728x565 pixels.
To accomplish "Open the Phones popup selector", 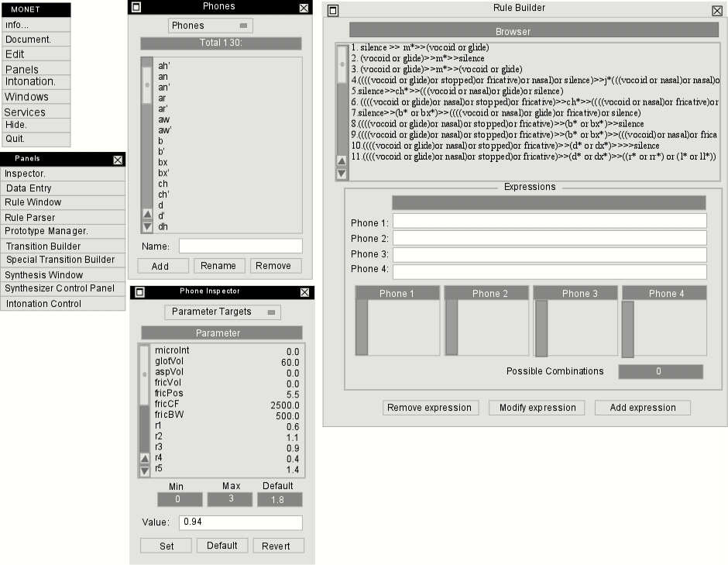I will click(211, 26).
